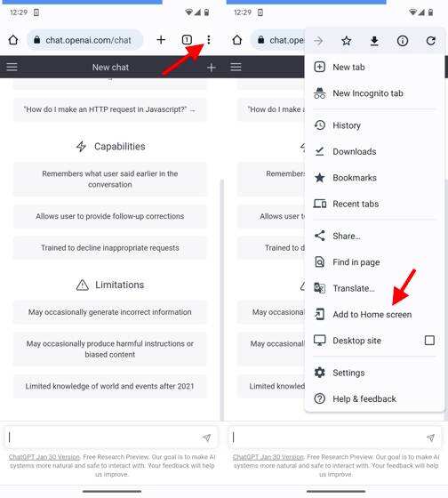Open the tab switcher showing 1 tab

coord(187,40)
